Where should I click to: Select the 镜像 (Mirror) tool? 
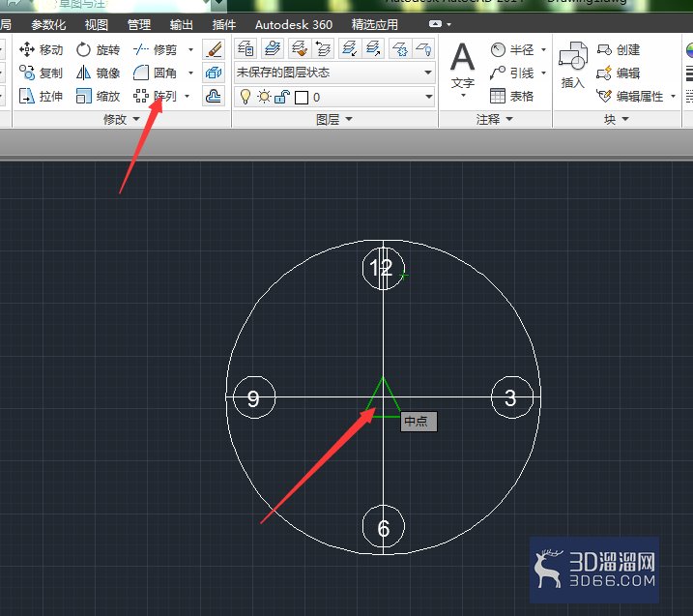(x=98, y=73)
